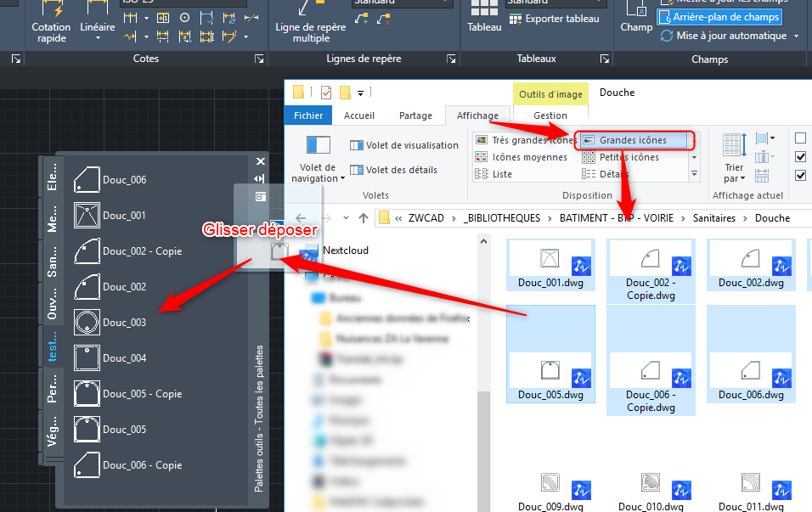
Task: Expand the Disposition layout gallery more arrow
Action: coord(695,174)
